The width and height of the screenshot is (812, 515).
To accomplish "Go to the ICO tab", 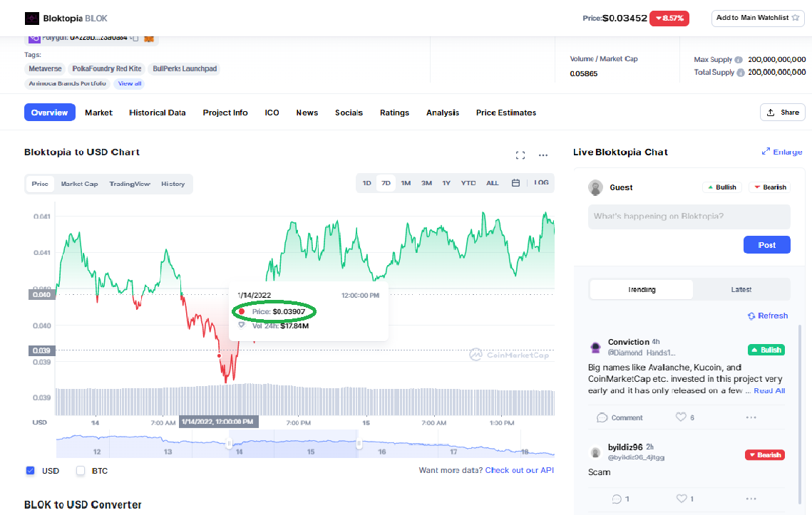I will tap(272, 113).
